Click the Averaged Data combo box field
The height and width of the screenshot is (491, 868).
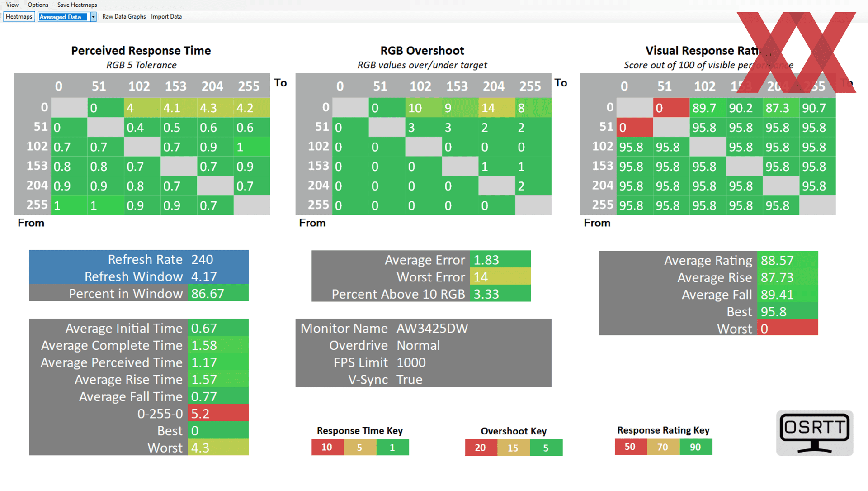click(x=62, y=17)
